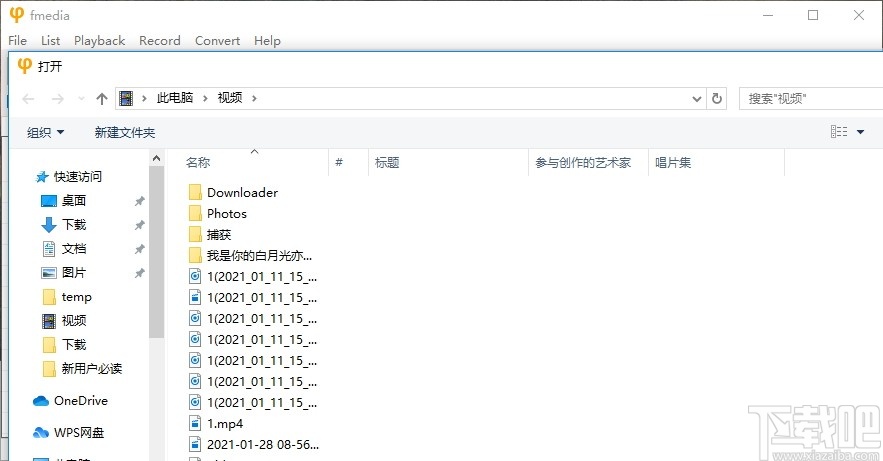Click the 快速访问 star icon

coord(42,177)
